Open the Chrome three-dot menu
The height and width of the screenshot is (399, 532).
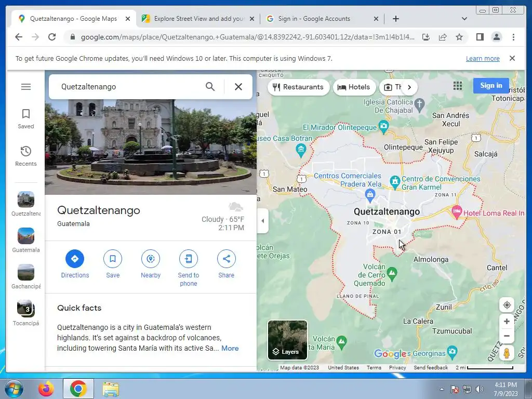(513, 37)
